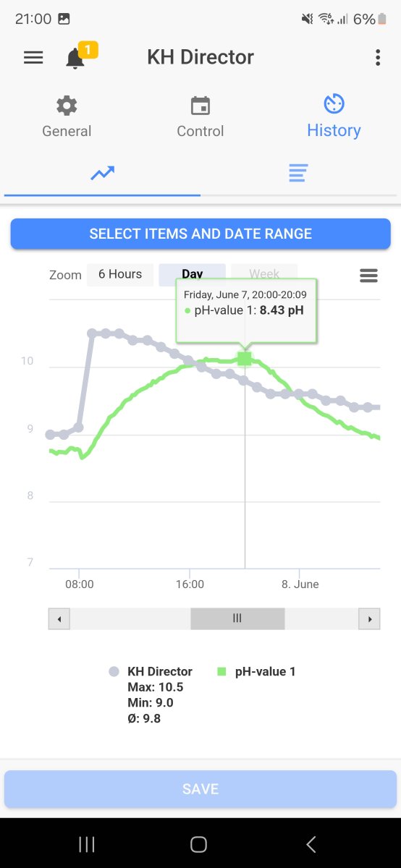401x868 pixels.
Task: Tap the Android back navigation button
Action: [311, 843]
